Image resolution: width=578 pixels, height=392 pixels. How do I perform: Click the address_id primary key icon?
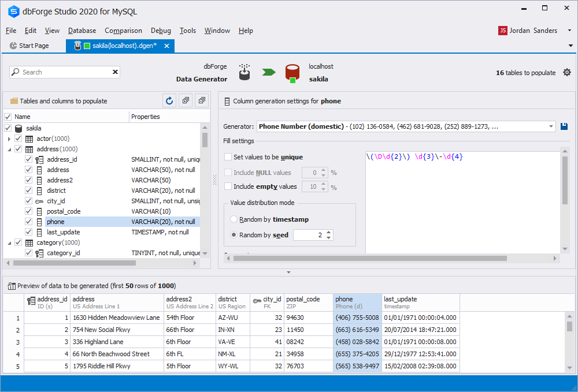click(39, 159)
